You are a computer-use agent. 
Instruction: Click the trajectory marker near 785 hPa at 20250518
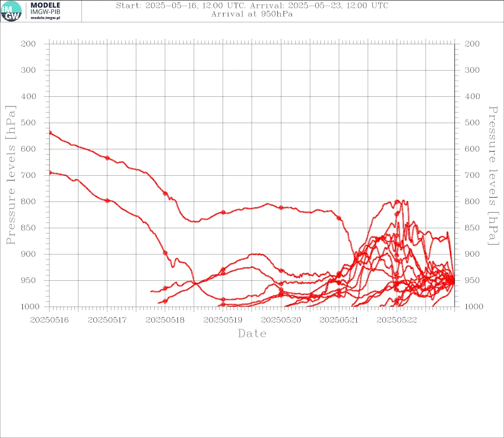[x=165, y=194]
